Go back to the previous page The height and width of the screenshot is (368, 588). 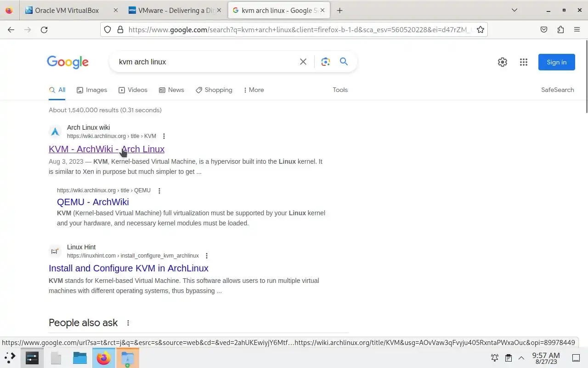pyautogui.click(x=11, y=29)
